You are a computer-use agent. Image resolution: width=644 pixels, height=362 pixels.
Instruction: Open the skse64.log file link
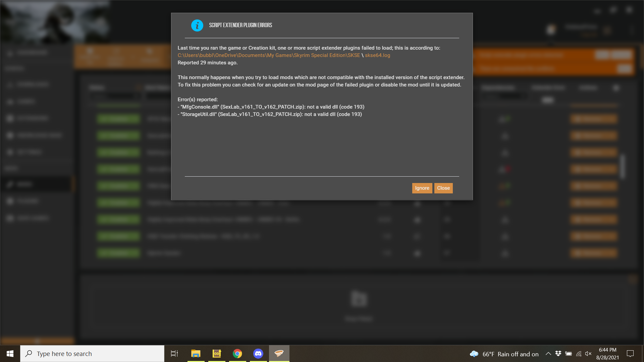pos(377,55)
